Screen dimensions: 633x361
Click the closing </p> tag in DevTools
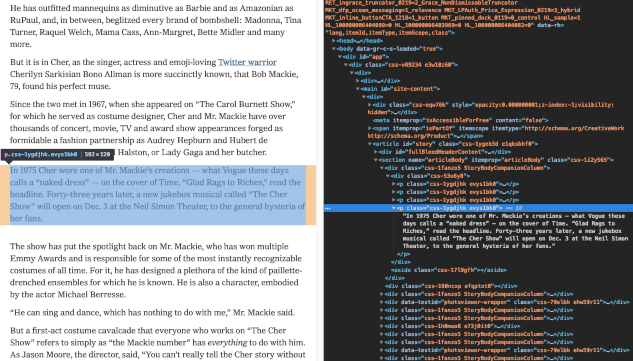point(403,254)
